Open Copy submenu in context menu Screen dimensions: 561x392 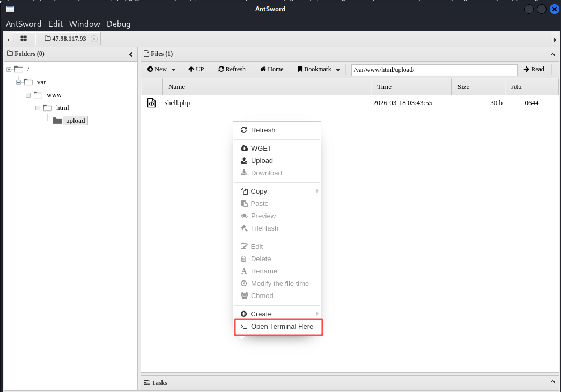(277, 191)
